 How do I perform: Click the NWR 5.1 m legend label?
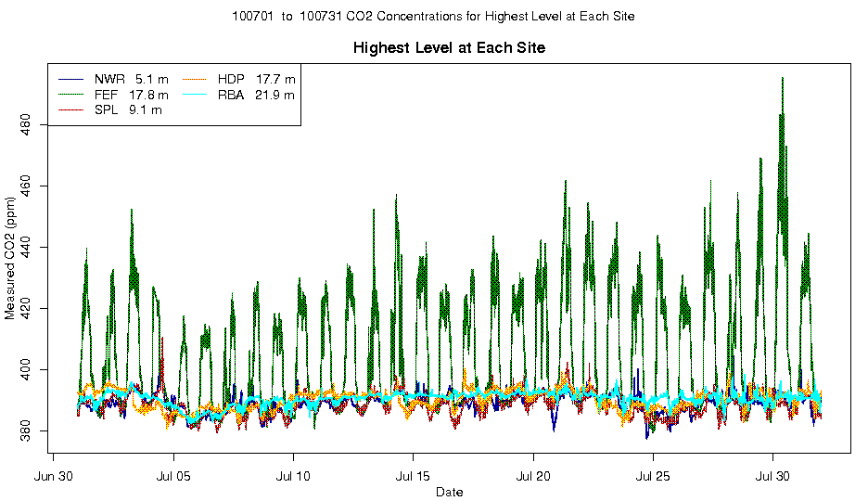(131, 80)
